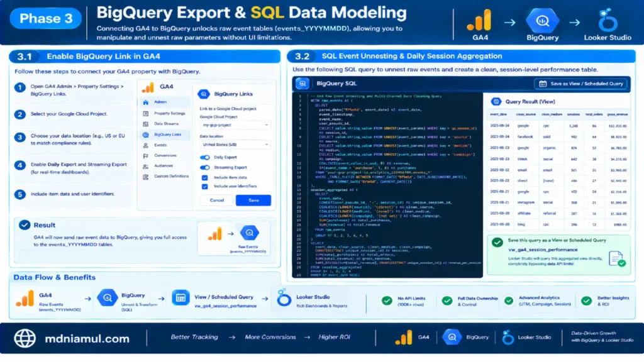The width and height of the screenshot is (644, 362).
Task: Check the Include item data checkbox
Action: click(x=204, y=178)
